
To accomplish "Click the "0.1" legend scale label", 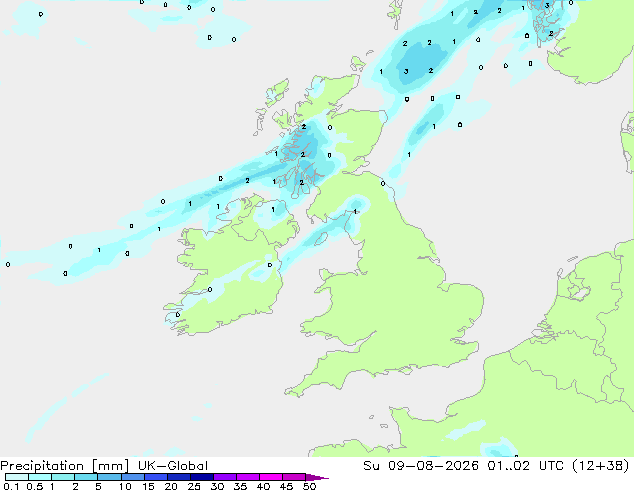I will point(12,486).
